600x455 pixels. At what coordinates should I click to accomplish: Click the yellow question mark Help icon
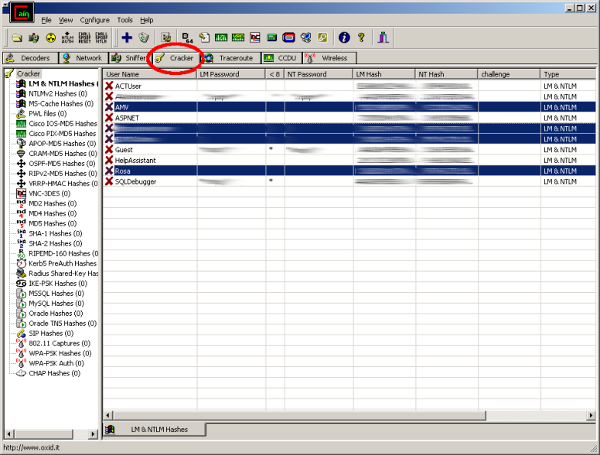361,38
